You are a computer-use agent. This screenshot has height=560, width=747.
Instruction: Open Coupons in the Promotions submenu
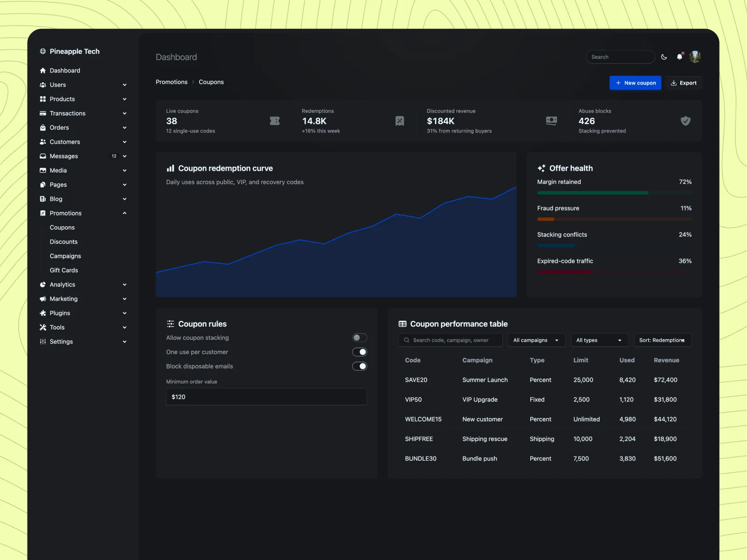62,228
